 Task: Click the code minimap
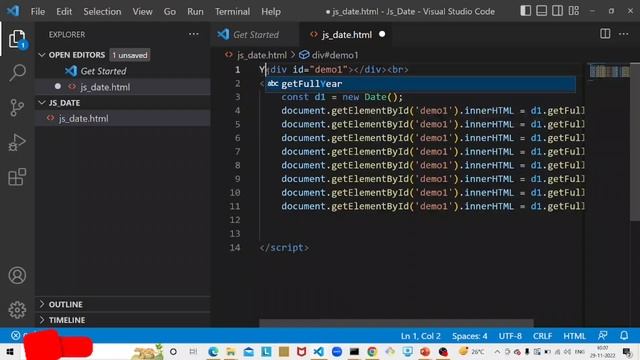tap(609, 72)
